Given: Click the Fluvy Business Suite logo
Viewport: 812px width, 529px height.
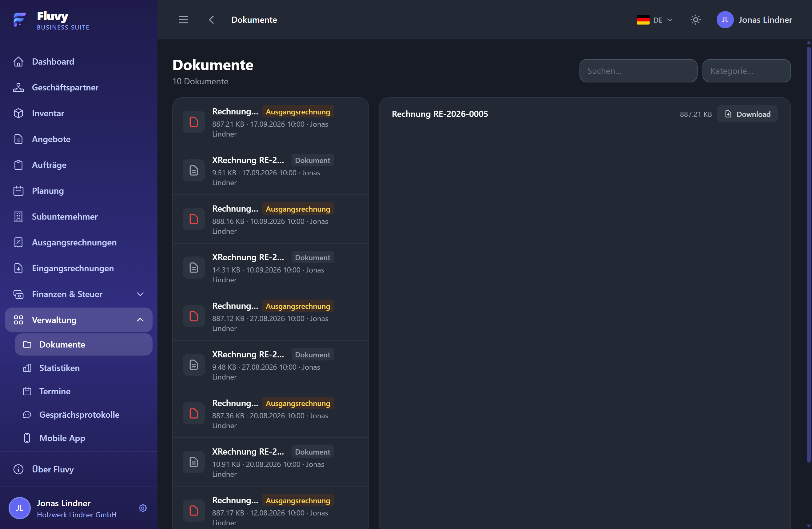Looking at the screenshot, I should click(51, 20).
